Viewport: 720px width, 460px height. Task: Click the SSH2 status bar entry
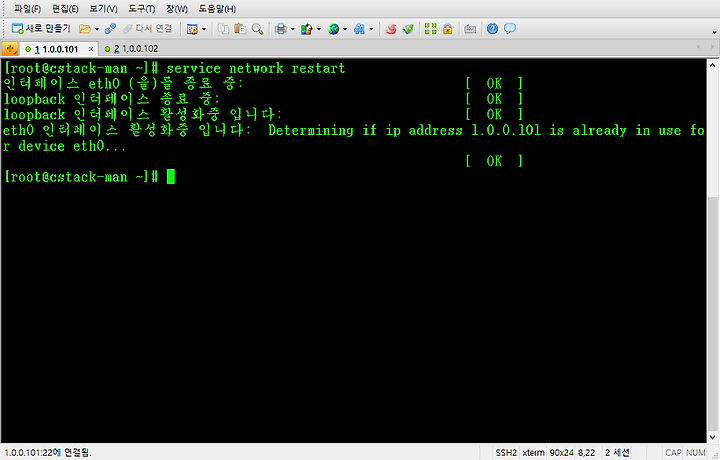tap(506, 453)
